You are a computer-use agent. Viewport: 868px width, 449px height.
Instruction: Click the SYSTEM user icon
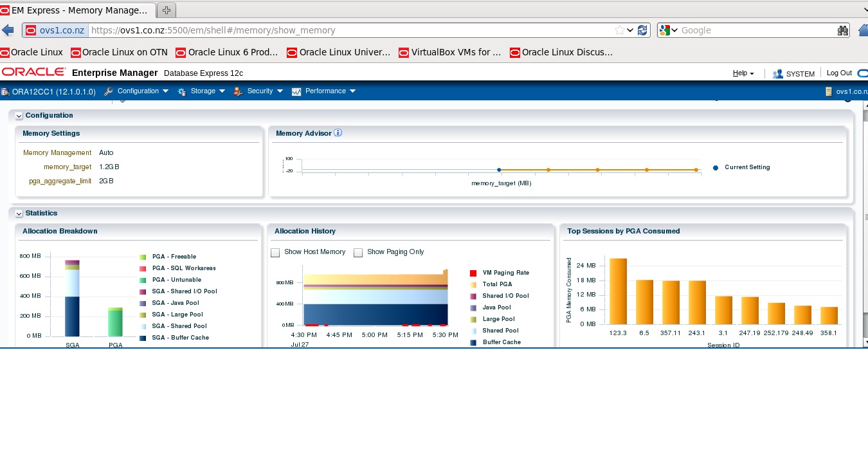pyautogui.click(x=777, y=73)
